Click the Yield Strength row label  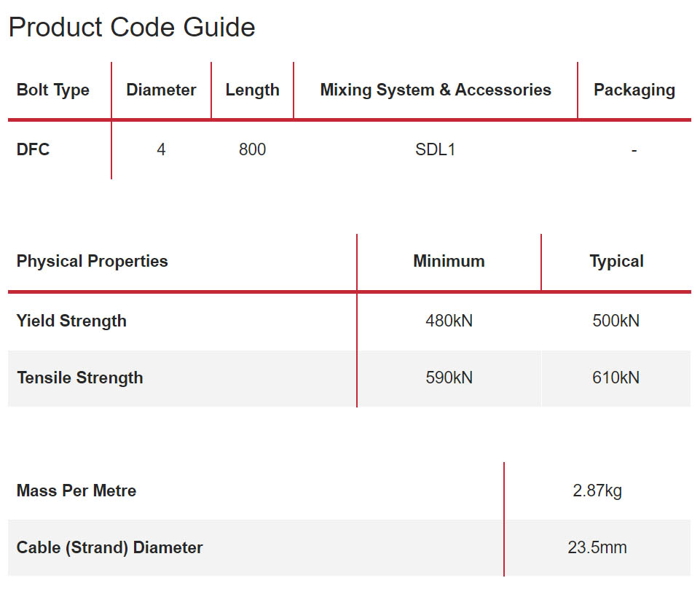tap(71, 321)
